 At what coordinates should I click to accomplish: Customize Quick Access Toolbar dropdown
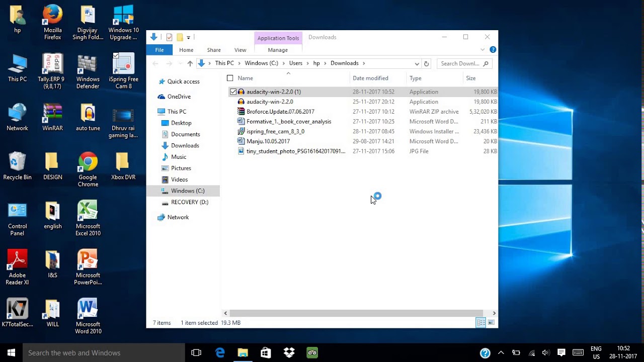(x=188, y=37)
